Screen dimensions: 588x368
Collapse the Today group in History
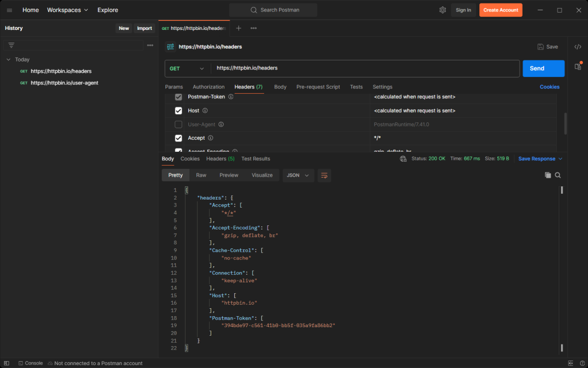click(x=8, y=59)
